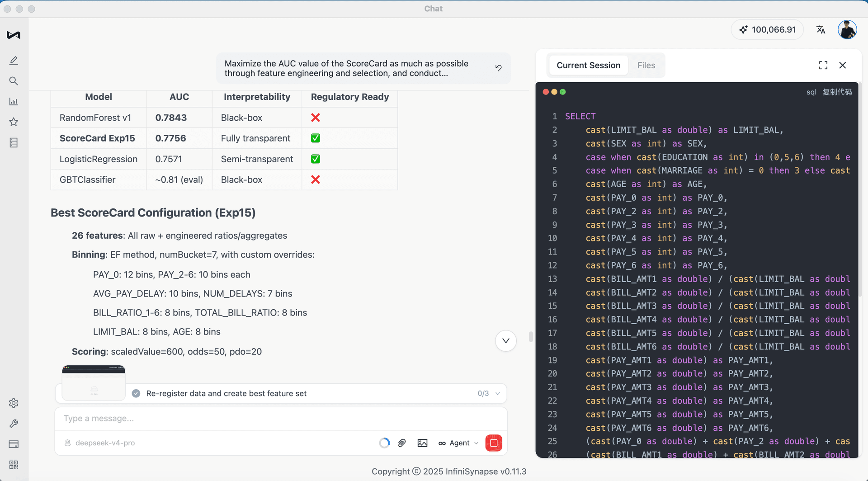Click the AUC column header
The image size is (868, 481).
coord(179,97)
